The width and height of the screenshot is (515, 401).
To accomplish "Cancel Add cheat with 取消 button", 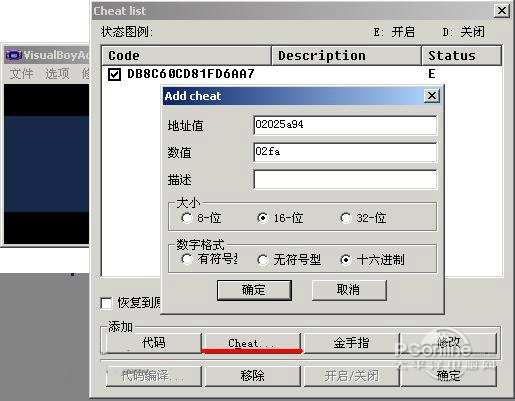I will (x=349, y=290).
